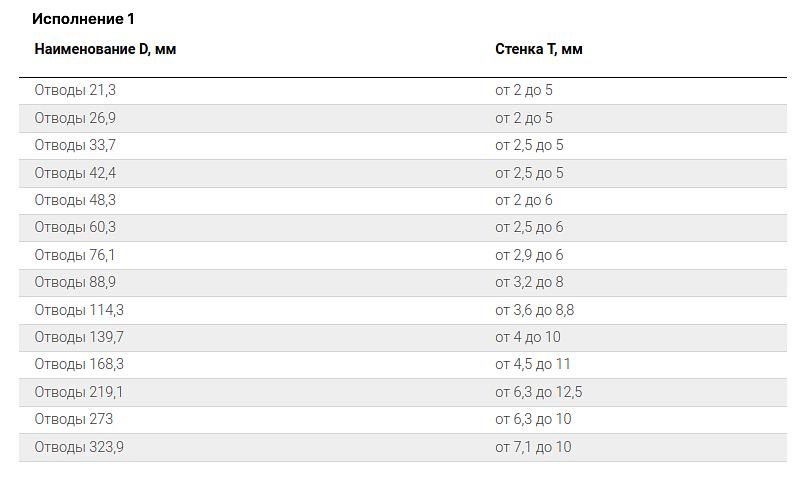Click the "Отводы 76,1" row label

[75, 255]
